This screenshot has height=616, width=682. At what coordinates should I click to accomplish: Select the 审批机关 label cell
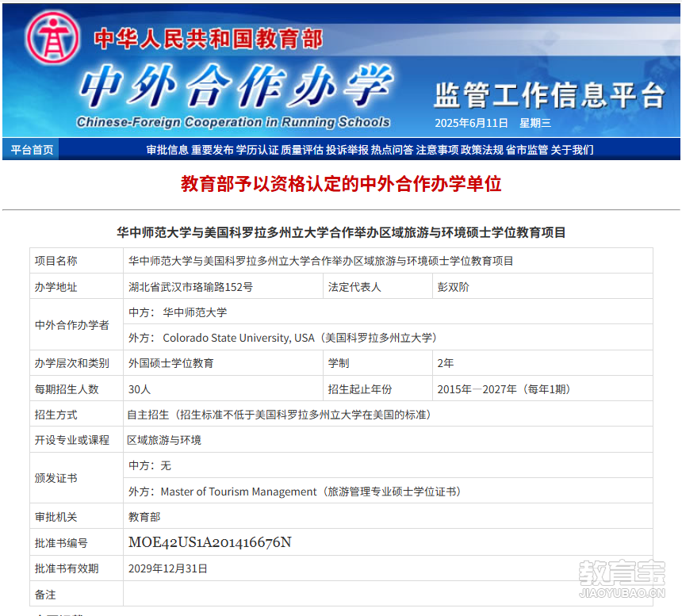click(77, 516)
